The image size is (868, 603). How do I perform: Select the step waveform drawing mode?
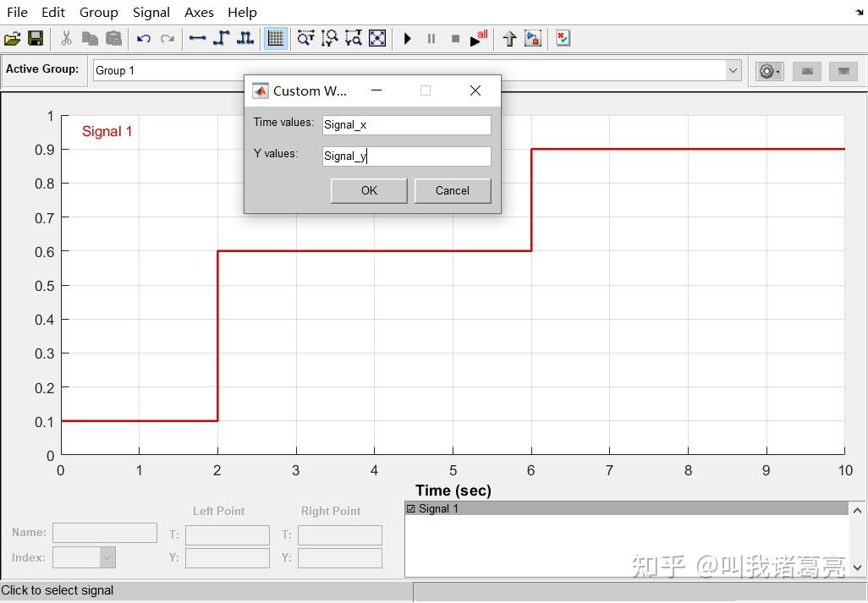[x=221, y=38]
